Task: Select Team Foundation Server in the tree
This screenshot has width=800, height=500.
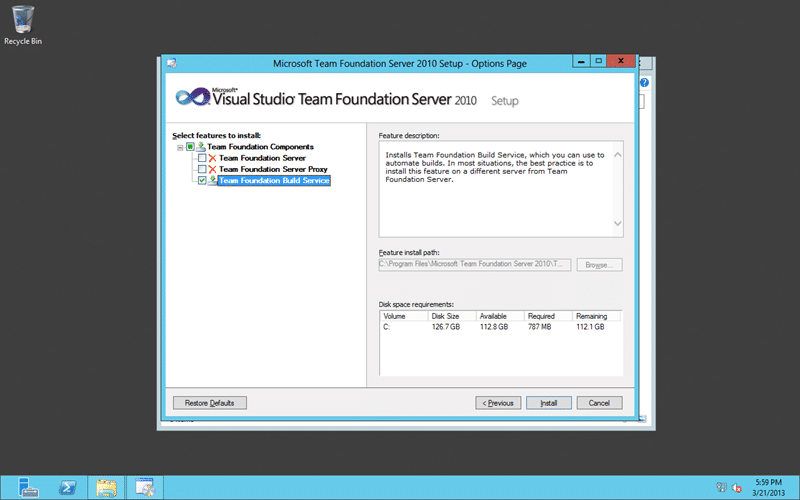Action: tap(262, 158)
